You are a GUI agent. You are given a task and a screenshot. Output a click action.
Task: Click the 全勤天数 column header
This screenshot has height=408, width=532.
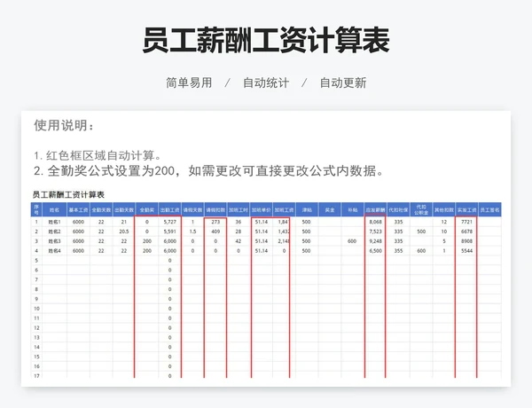(x=101, y=210)
